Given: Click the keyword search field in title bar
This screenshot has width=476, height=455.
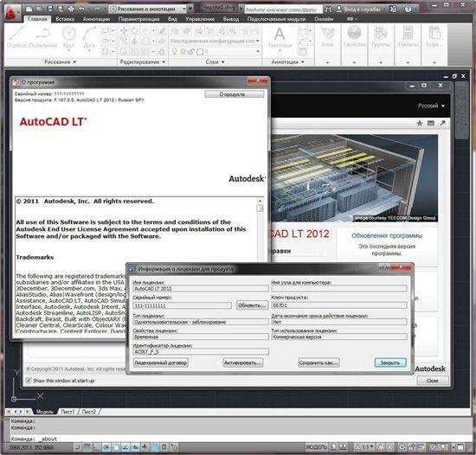Looking at the screenshot, I should tap(283, 10).
